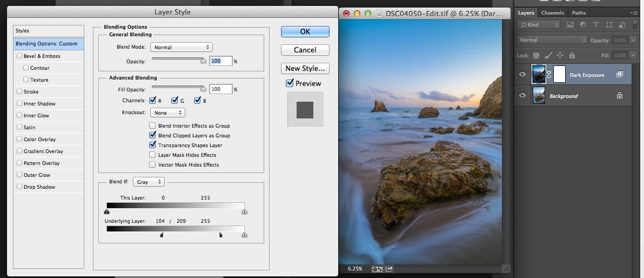Click Underlying Layer left split handle at 104
Screen dimensions: 644x278
(x=162, y=235)
